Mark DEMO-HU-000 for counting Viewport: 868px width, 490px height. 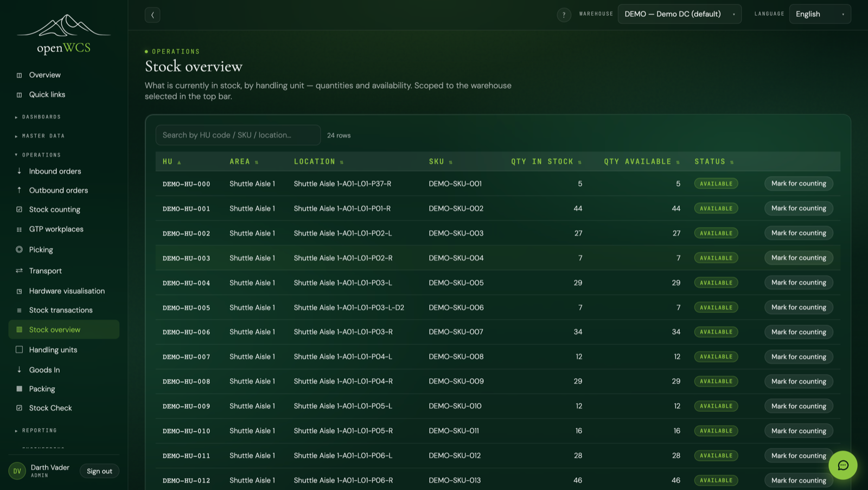pos(799,183)
